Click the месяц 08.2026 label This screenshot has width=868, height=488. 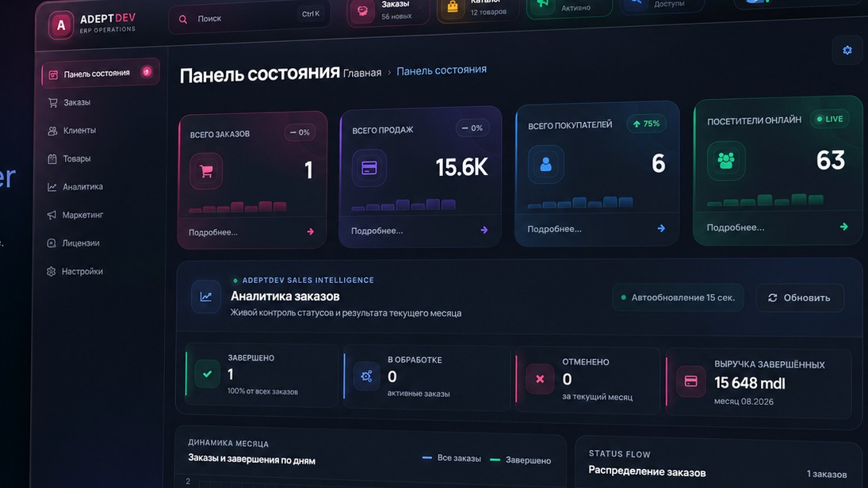(744, 402)
